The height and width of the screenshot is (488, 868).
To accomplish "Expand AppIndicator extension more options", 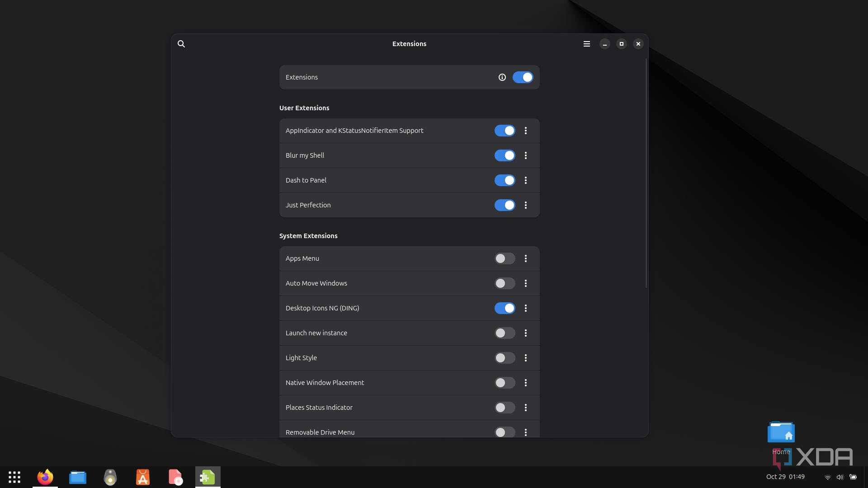I will [x=525, y=131].
